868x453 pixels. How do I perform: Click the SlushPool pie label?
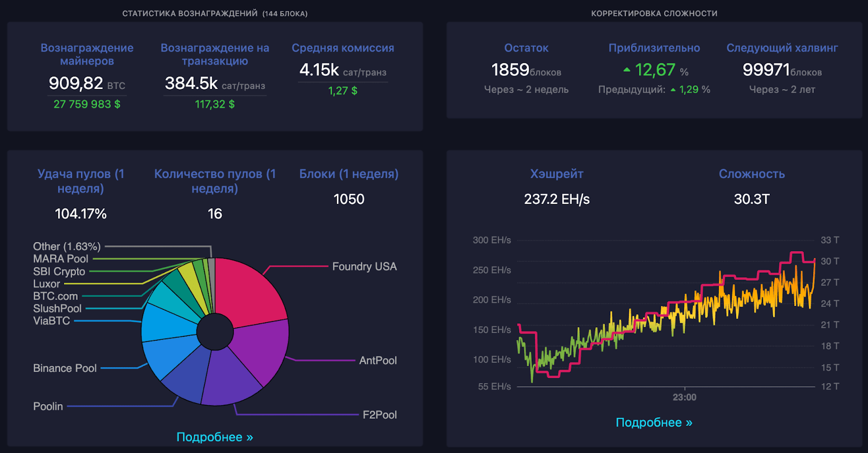(x=57, y=308)
